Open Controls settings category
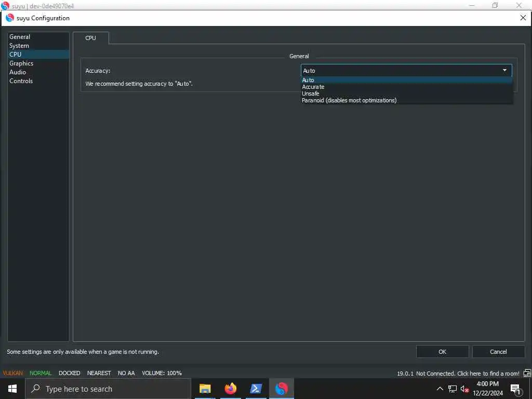 coord(38,81)
